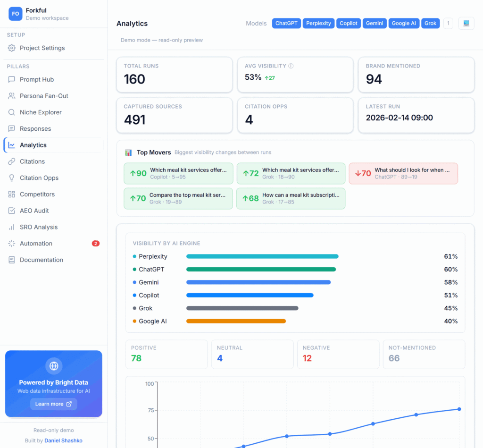This screenshot has width=483, height=448.
Task: Click the 'Demo mode — read-only preview' text
Action: point(162,40)
